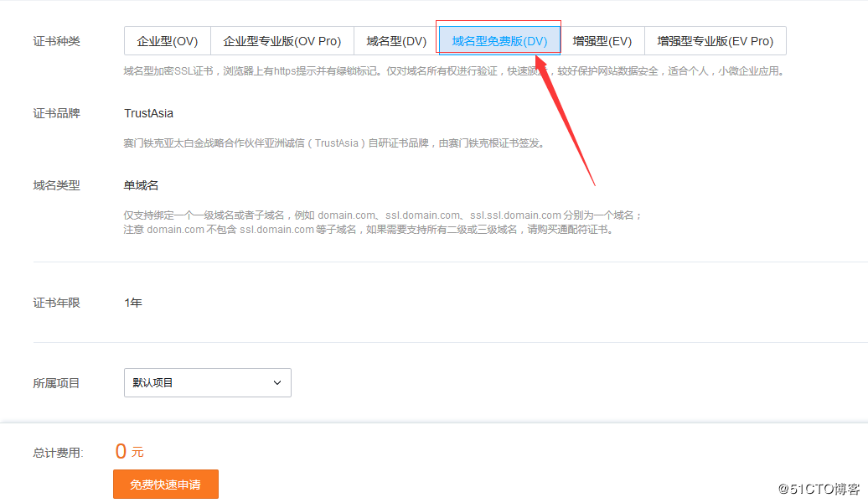Choose the 单域名 domain type
The image size is (868, 503).
[x=140, y=185]
